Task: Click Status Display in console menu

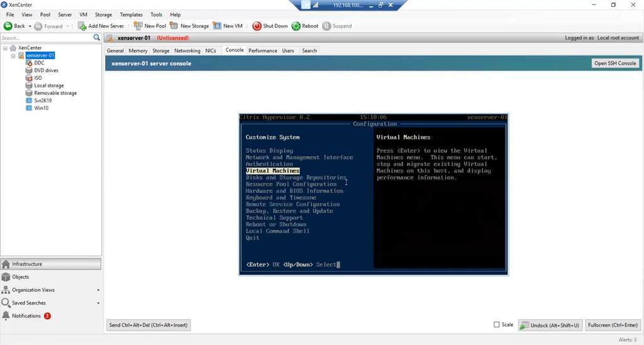Action: tap(269, 151)
